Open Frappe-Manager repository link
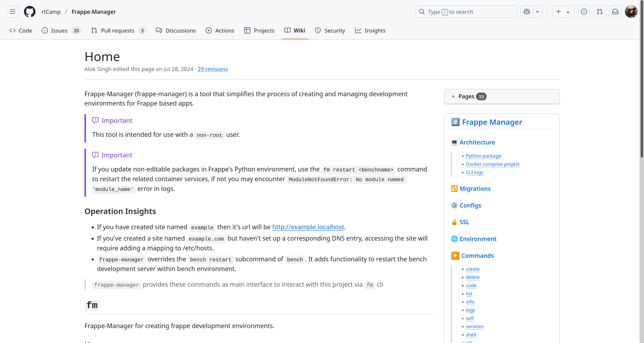This screenshot has height=343, width=644. [94, 12]
